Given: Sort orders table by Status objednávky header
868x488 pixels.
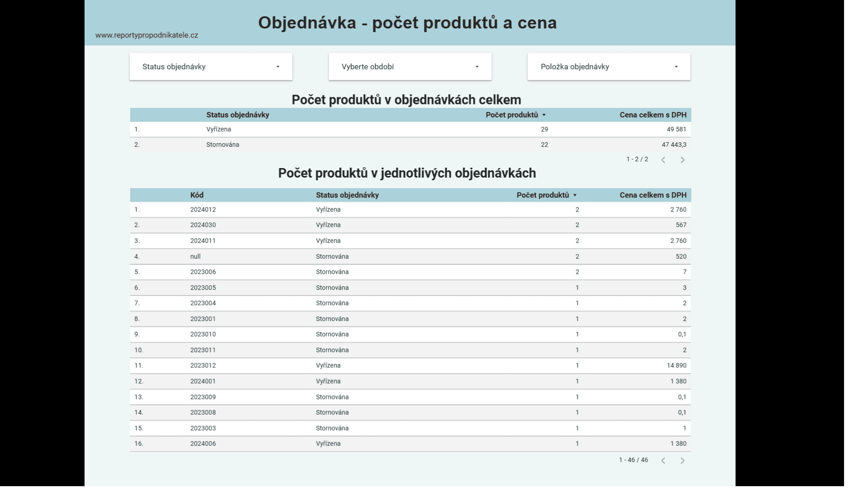Looking at the screenshot, I should [347, 195].
